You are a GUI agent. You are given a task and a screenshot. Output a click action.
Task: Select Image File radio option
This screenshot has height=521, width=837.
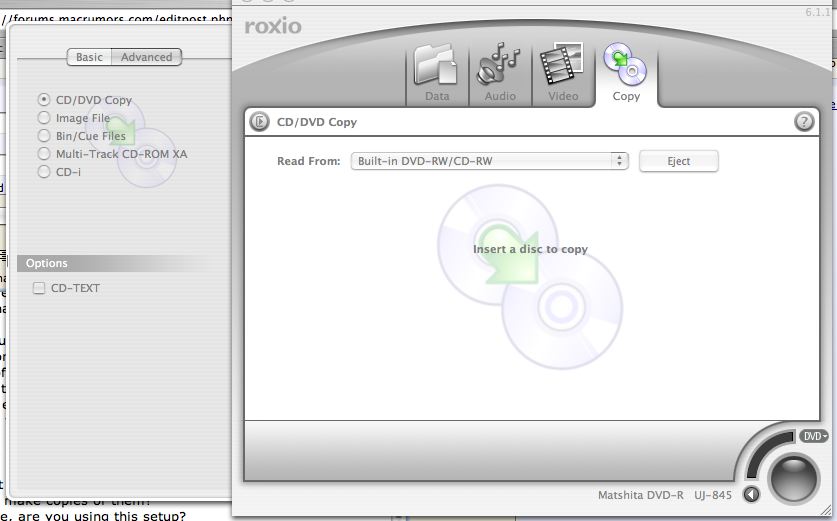(x=44, y=118)
